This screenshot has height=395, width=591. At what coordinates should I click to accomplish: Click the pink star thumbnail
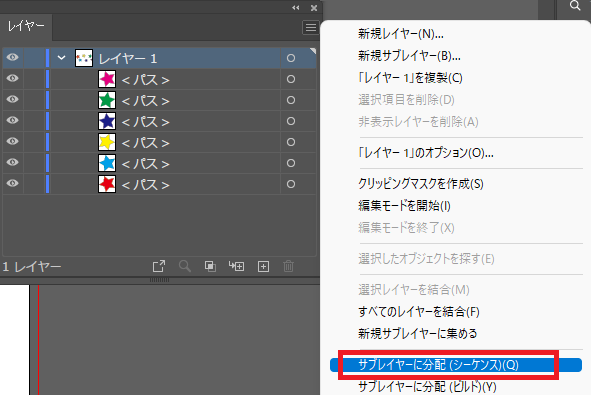pyautogui.click(x=107, y=79)
